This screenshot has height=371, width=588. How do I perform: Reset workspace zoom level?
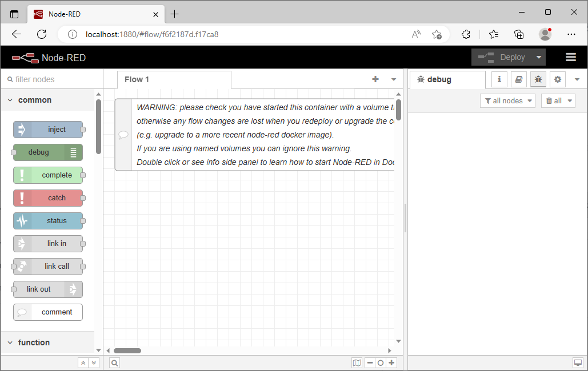point(381,363)
